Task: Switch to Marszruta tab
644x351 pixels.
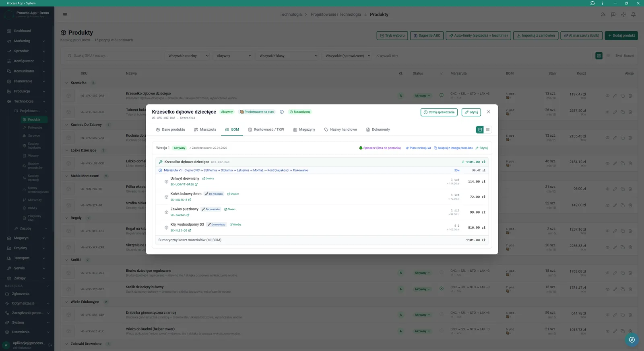Action: click(205, 129)
